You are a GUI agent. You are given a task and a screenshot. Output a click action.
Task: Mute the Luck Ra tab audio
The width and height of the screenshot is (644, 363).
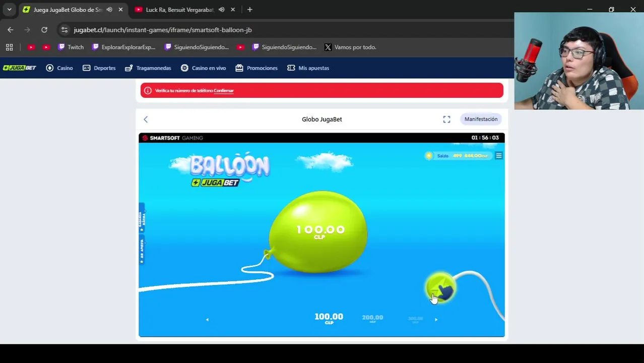222,10
